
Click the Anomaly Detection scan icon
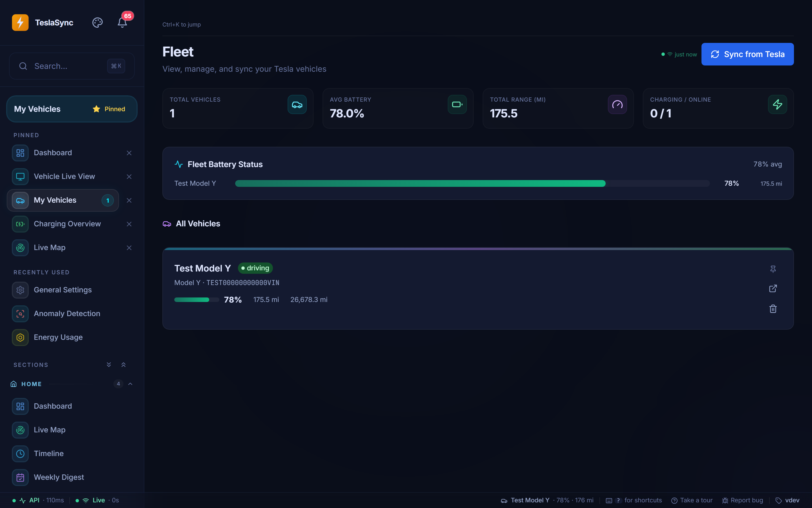pyautogui.click(x=20, y=314)
